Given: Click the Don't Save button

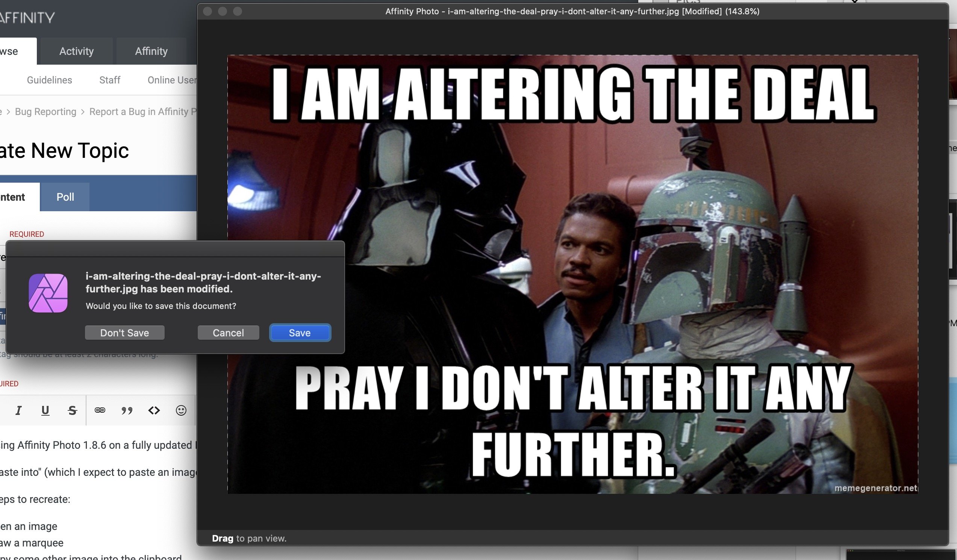Looking at the screenshot, I should [x=124, y=333].
